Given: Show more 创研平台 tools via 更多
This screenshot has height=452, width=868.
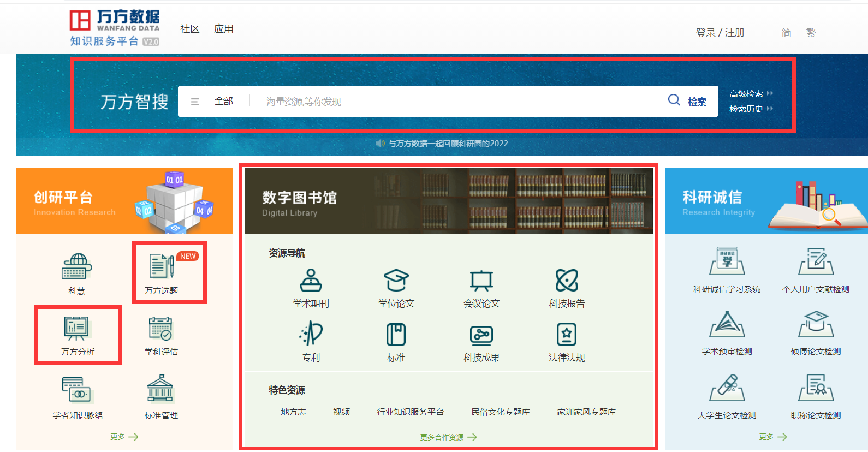Looking at the screenshot, I should coord(124,437).
